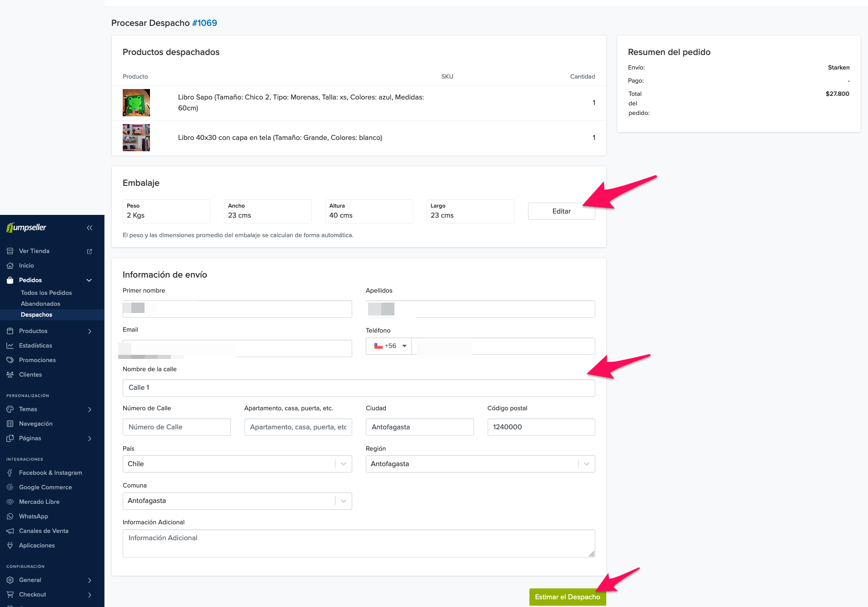Click the WhatsApp icon in sidebar
Image resolution: width=868 pixels, height=607 pixels.
click(10, 517)
